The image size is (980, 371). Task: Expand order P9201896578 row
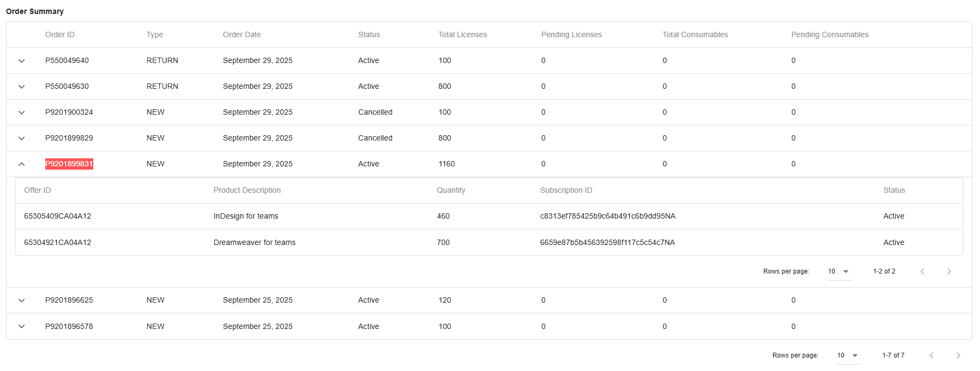(x=22, y=326)
